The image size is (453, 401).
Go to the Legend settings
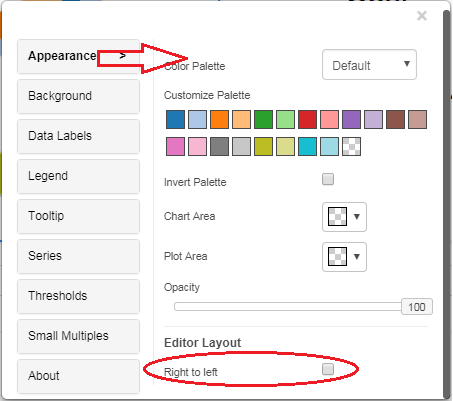78,176
